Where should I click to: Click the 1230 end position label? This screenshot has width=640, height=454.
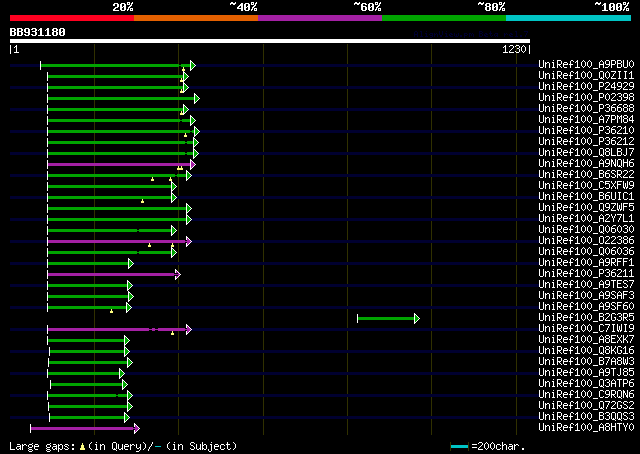[514, 49]
